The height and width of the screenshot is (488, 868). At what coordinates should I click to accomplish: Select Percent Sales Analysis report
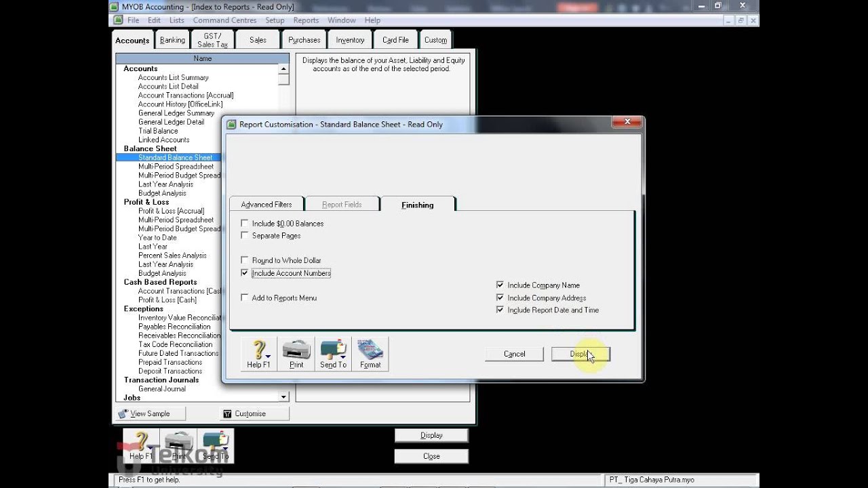pos(172,256)
